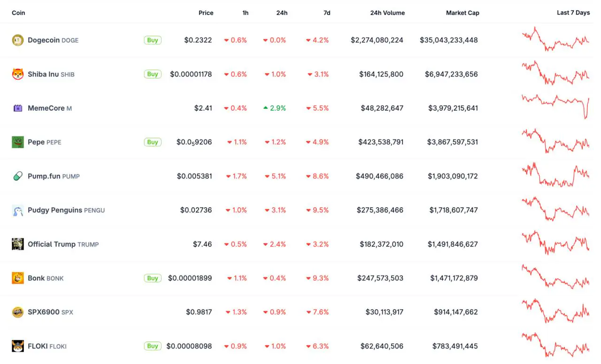Open MemeCore's last 7 days sparkline chart

point(555,106)
